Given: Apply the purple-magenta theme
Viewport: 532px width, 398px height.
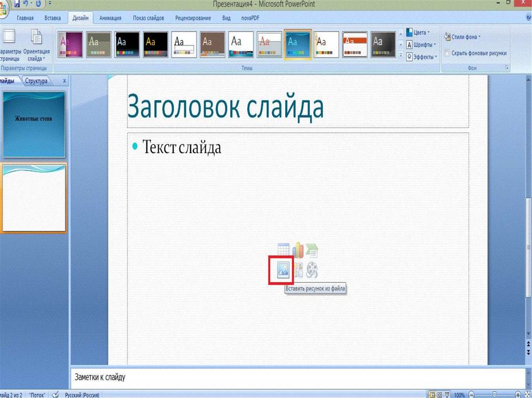Looking at the screenshot, I should (x=70, y=45).
